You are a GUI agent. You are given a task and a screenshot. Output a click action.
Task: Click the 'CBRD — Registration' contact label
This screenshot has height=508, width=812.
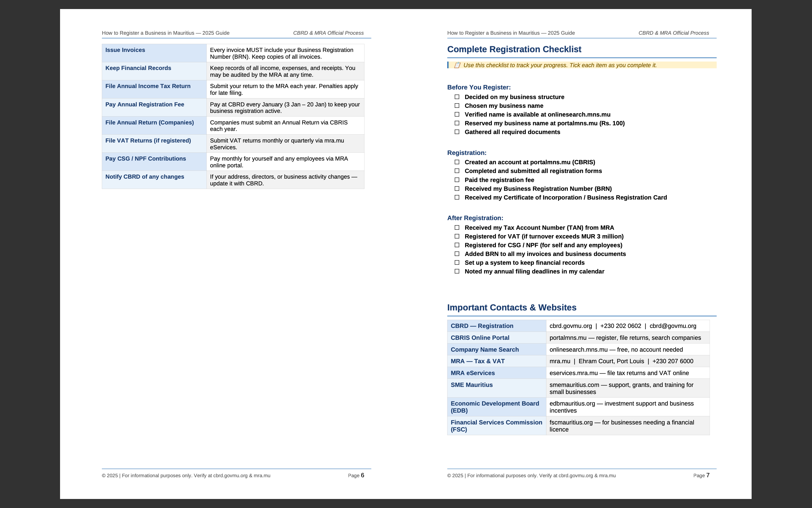[482, 326]
